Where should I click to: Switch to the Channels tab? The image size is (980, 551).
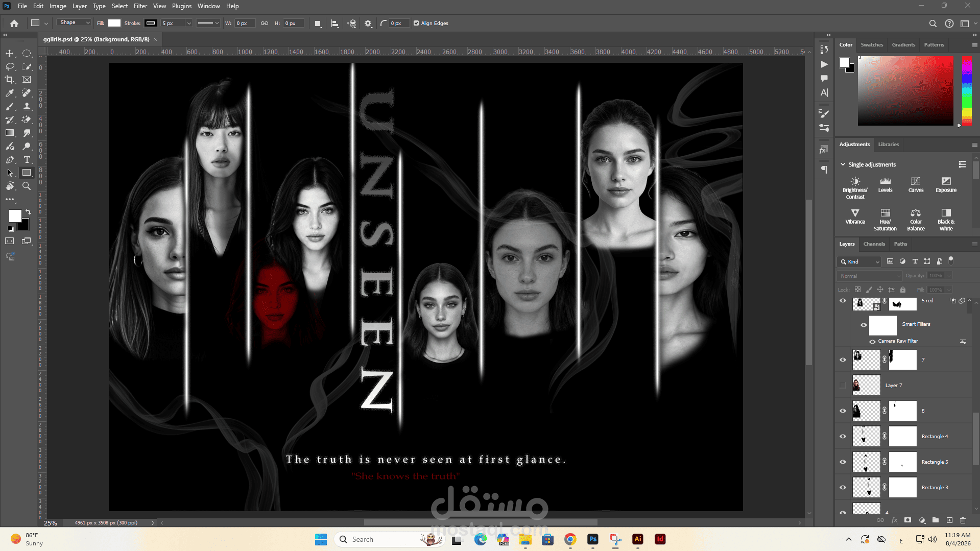pyautogui.click(x=874, y=244)
